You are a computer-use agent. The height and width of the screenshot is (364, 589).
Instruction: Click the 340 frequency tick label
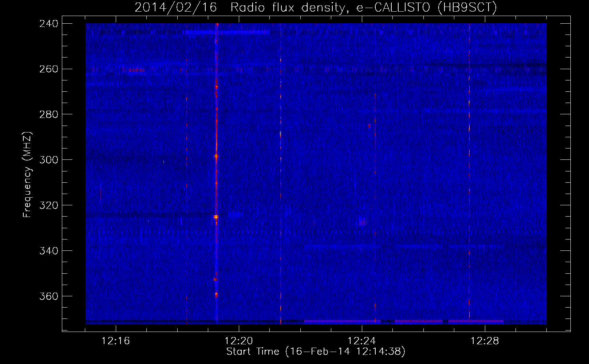[49, 251]
